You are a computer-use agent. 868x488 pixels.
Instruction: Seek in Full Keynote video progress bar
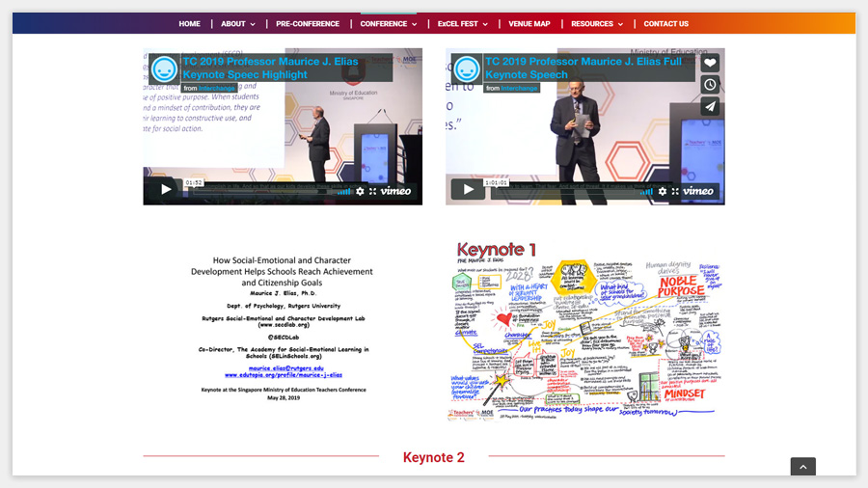pos(563,192)
